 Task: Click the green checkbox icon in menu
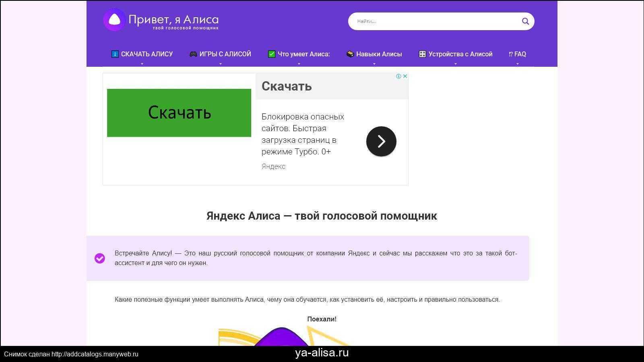(x=272, y=54)
